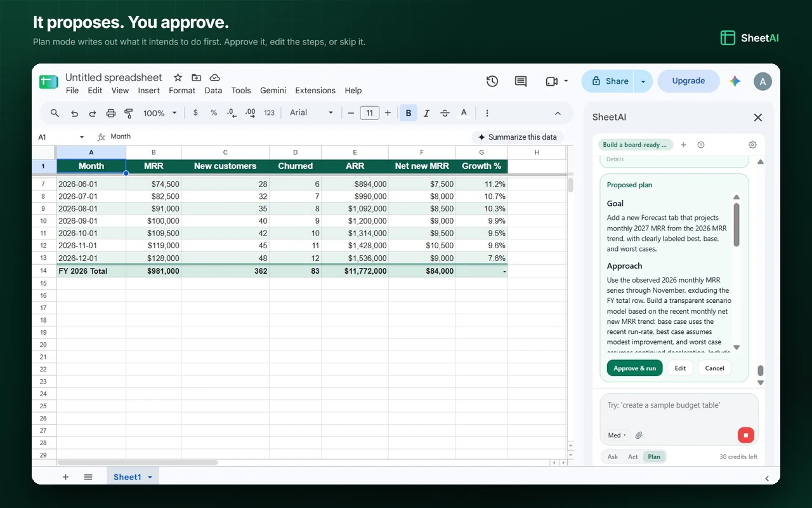This screenshot has height=508, width=812.
Task: Apply percent format
Action: pyautogui.click(x=214, y=113)
